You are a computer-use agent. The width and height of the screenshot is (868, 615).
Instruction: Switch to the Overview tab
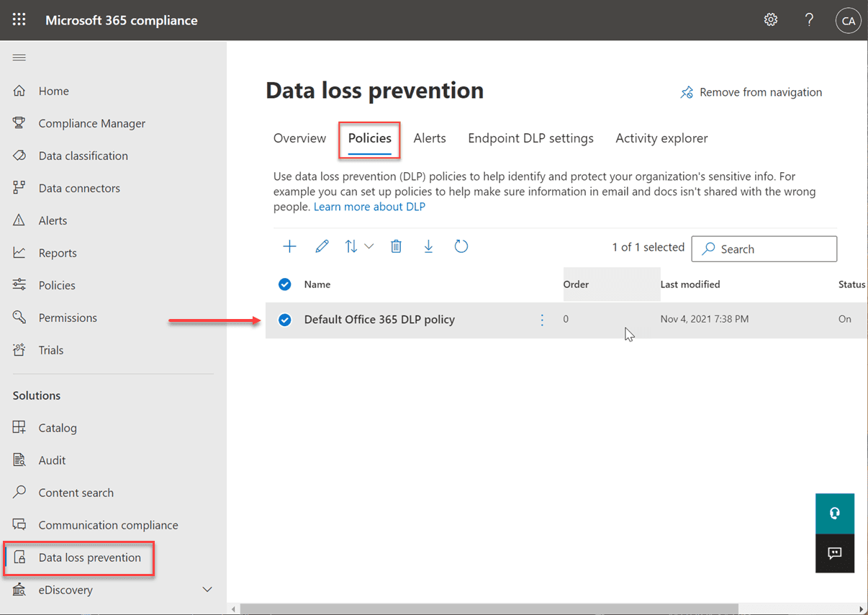click(299, 138)
